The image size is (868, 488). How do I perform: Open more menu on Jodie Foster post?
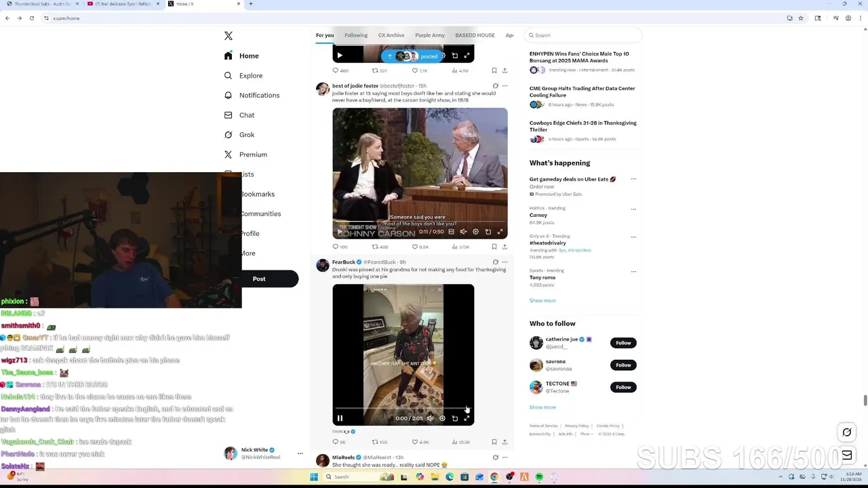pos(505,86)
